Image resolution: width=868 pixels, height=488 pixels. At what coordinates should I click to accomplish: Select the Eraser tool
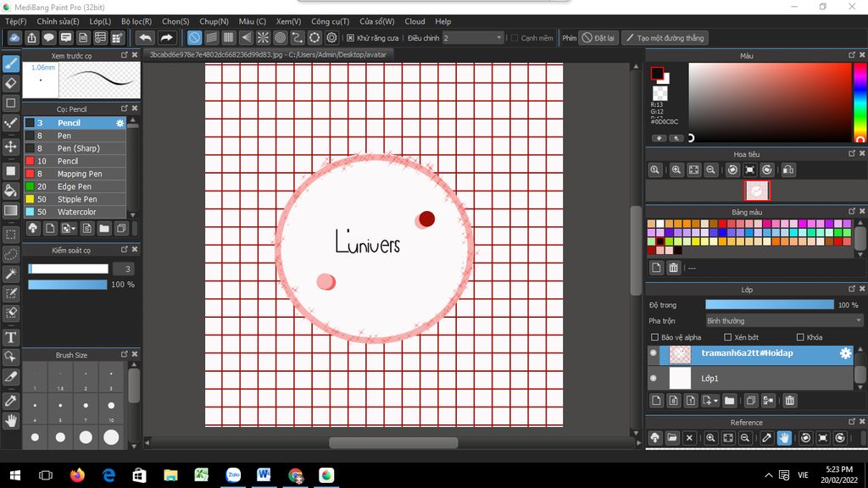[11, 84]
